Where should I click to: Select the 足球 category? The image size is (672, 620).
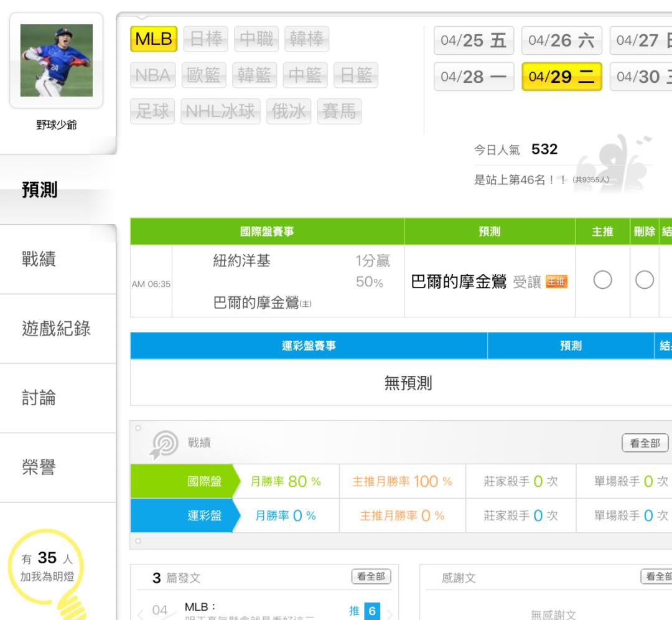pyautogui.click(x=152, y=111)
